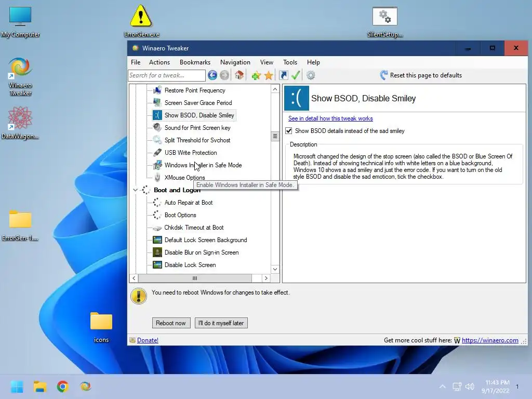Open the File menu
Image resolution: width=532 pixels, height=399 pixels.
(136, 62)
